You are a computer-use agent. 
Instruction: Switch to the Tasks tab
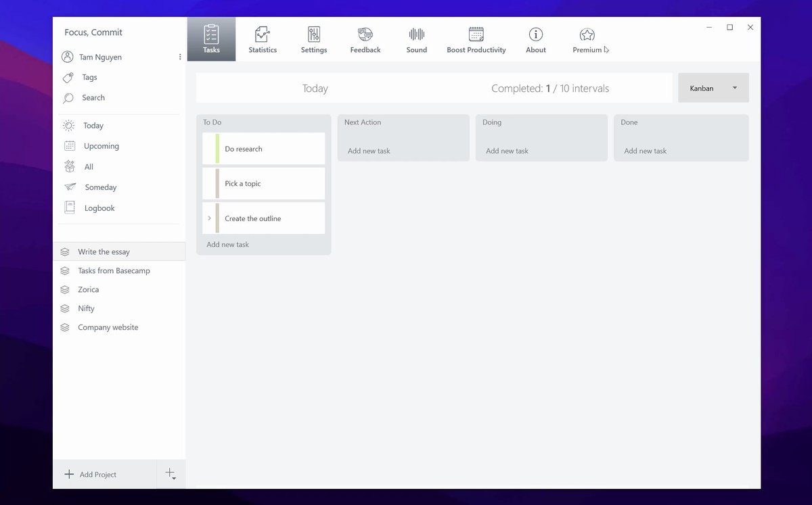(x=211, y=39)
